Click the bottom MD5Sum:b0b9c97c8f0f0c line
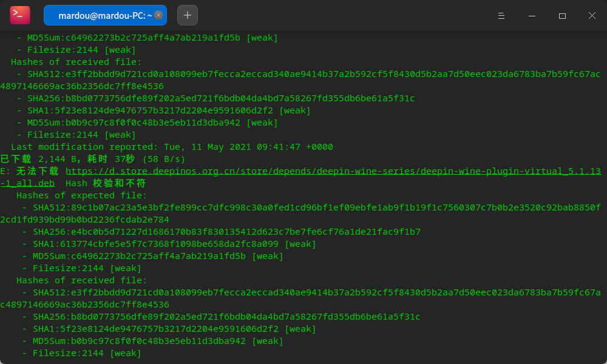The height and width of the screenshot is (364, 607). 153,341
